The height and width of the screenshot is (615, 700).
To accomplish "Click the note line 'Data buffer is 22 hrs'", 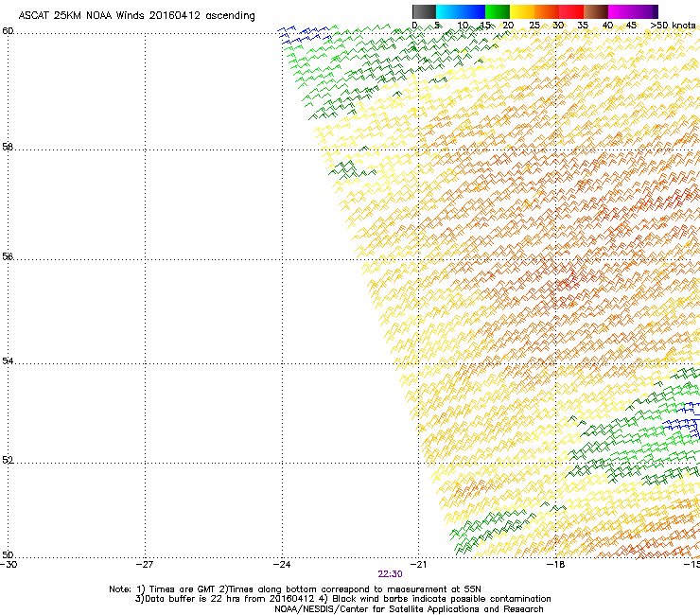I will 342,599.
